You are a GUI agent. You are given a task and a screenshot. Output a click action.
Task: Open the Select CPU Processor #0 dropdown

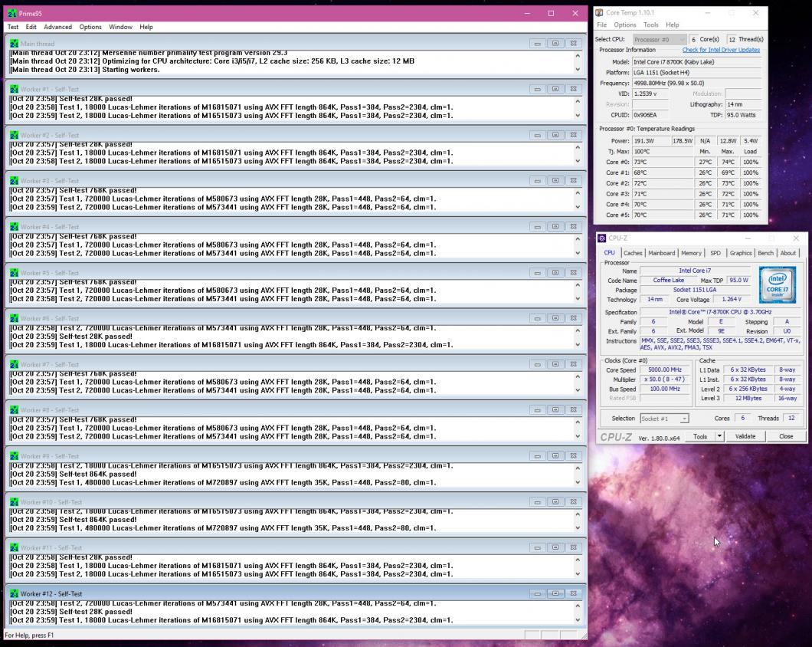coord(659,39)
